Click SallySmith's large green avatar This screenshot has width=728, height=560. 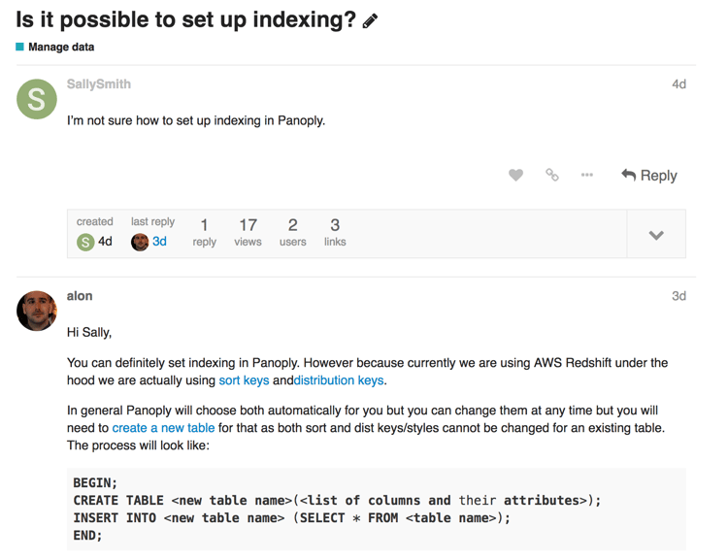37,99
